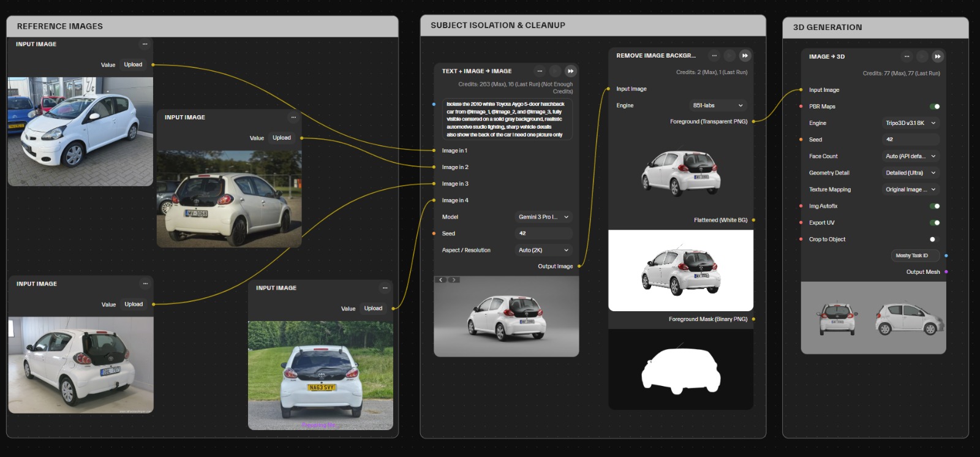Open the Tripo3D v3.1 8K Engine dropdown
The image size is (980, 457).
(x=911, y=123)
